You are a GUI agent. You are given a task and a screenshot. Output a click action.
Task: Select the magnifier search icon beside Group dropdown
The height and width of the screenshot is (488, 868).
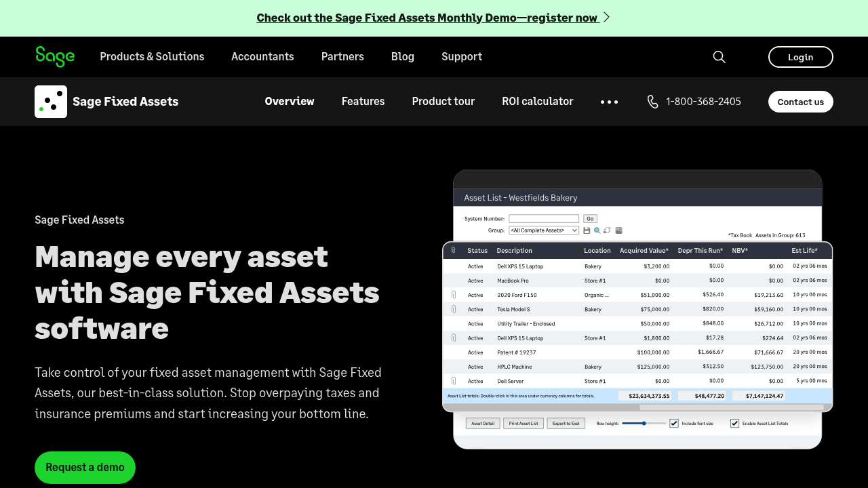(597, 230)
